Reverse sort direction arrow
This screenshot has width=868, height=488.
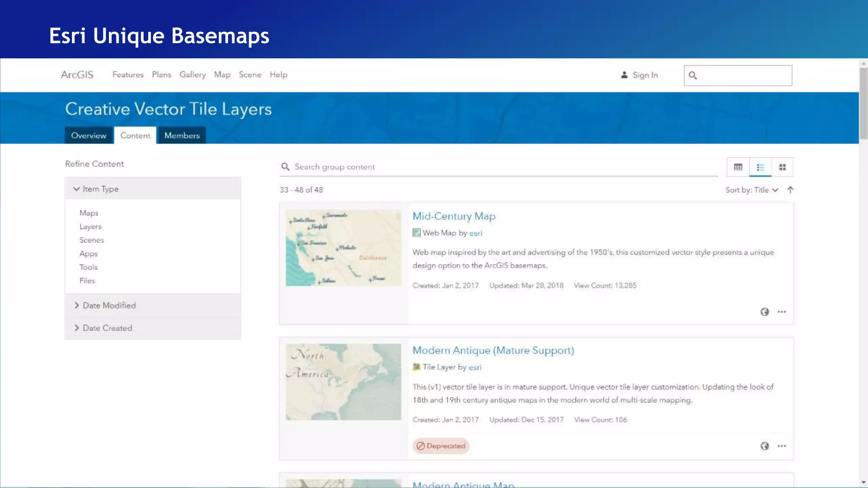(790, 190)
